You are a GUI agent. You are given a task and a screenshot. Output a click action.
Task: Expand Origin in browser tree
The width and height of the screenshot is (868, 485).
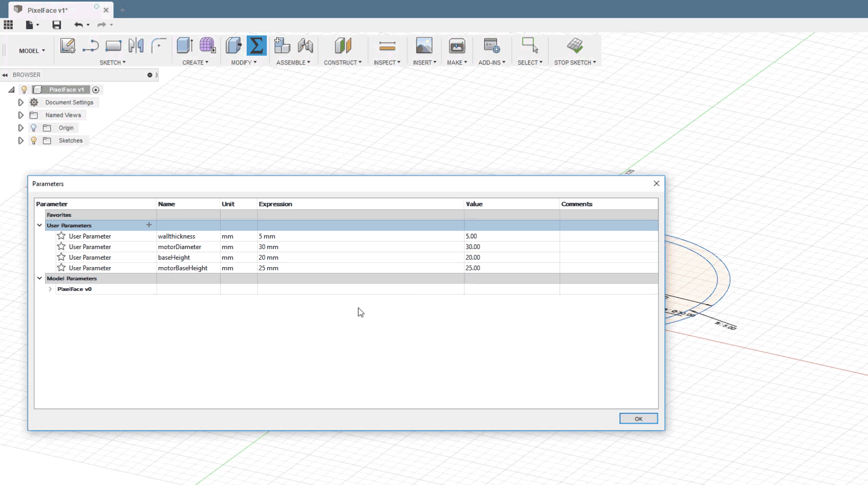pos(21,127)
